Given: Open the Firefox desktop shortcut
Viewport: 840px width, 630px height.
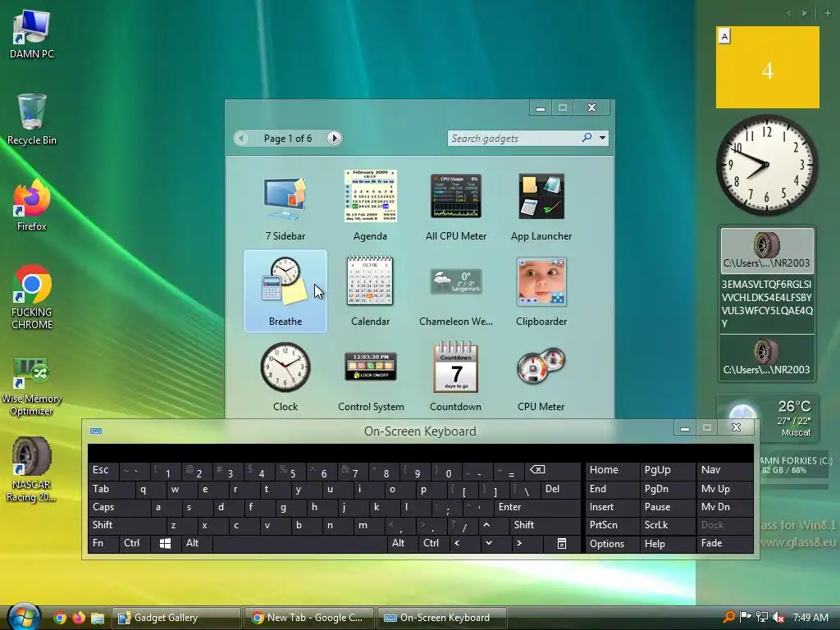Looking at the screenshot, I should coord(32,206).
